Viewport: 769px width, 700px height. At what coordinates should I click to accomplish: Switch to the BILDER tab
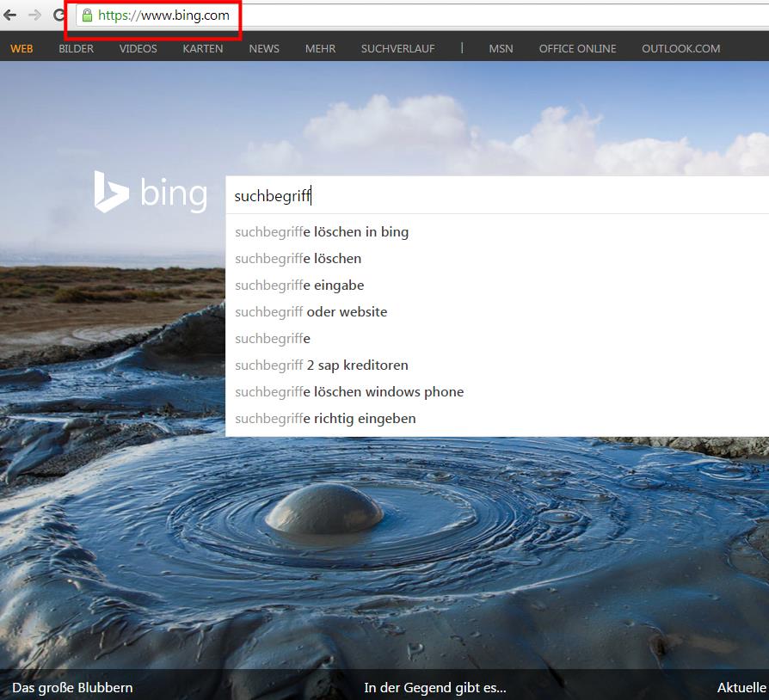coord(76,48)
